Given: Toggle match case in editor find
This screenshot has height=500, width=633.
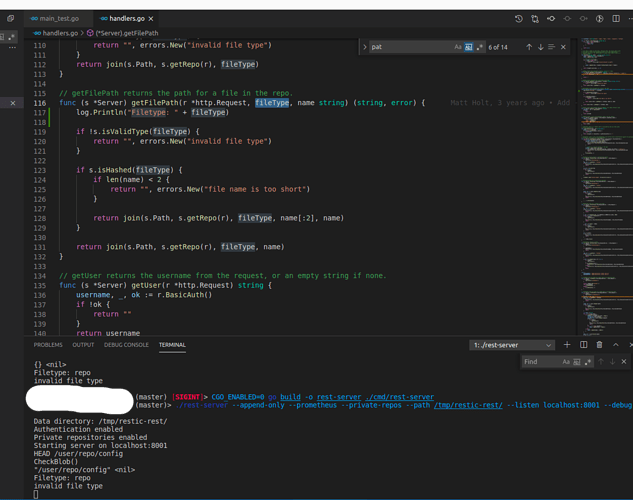Looking at the screenshot, I should [x=457, y=47].
